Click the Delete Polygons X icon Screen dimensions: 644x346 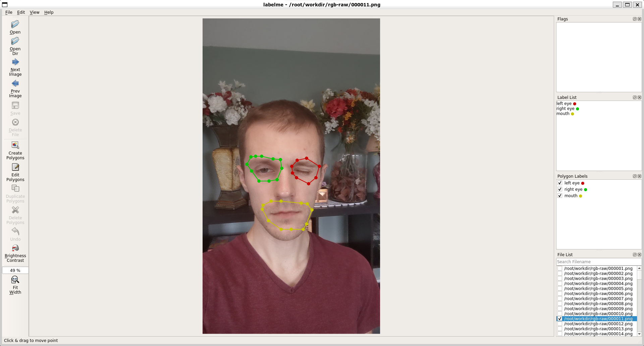(15, 210)
